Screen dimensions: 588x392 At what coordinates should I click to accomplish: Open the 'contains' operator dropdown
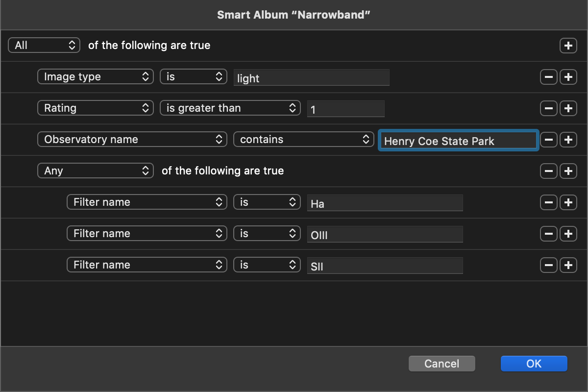point(303,140)
